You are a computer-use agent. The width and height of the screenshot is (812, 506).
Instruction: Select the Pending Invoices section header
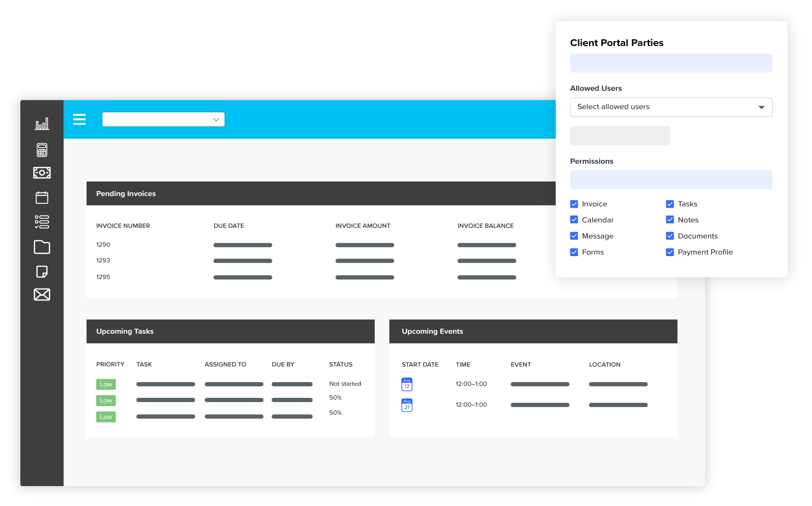tap(125, 194)
